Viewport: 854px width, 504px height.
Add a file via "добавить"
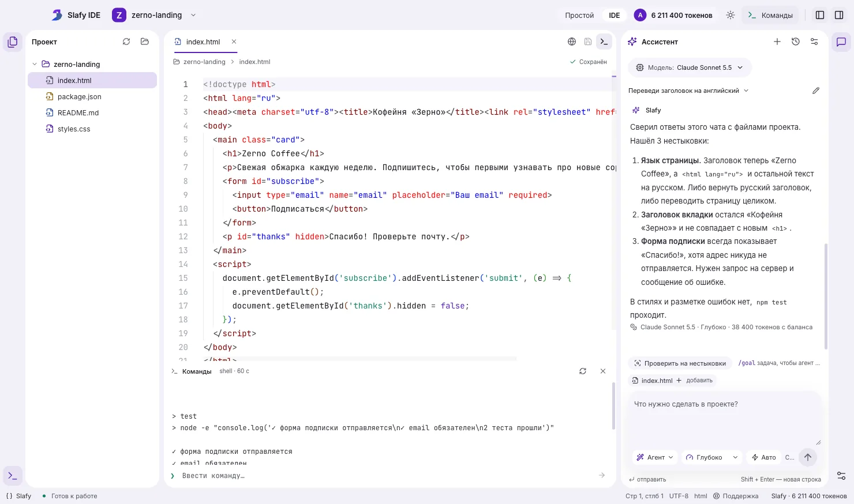[x=695, y=381]
